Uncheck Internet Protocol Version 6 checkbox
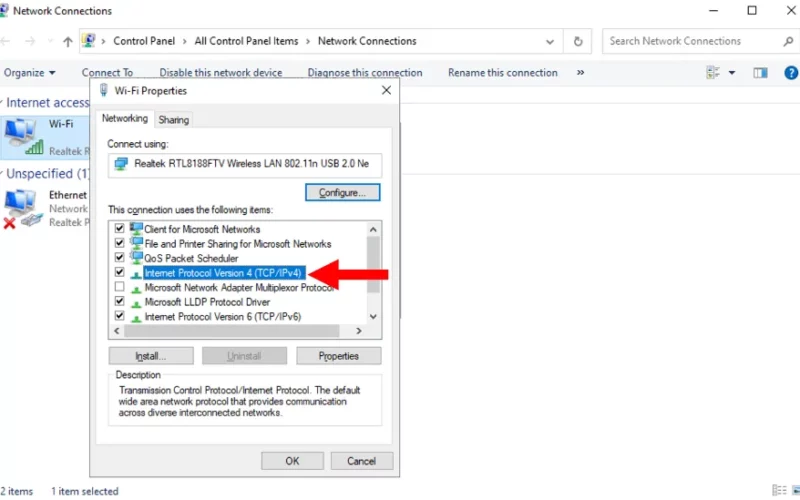Screen dimensions: 800x500 pos(119,316)
